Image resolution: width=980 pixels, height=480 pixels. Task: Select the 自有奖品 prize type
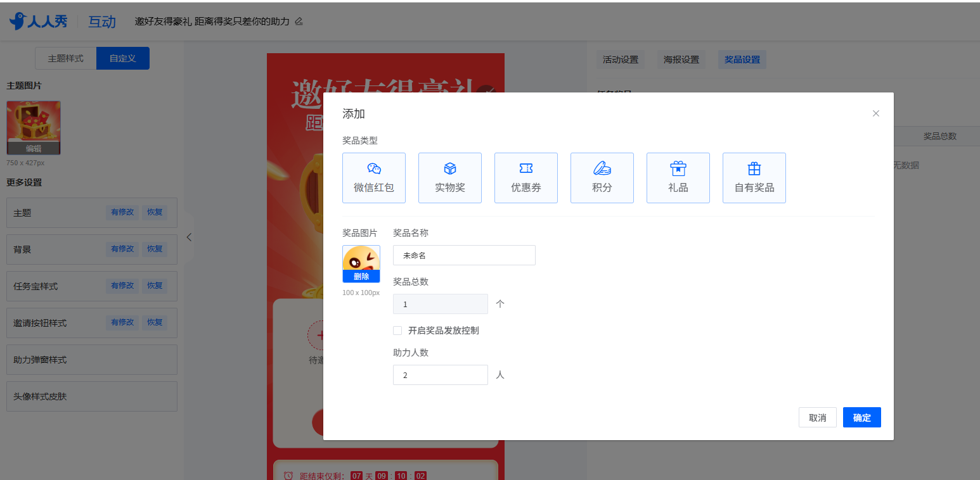pos(754,178)
